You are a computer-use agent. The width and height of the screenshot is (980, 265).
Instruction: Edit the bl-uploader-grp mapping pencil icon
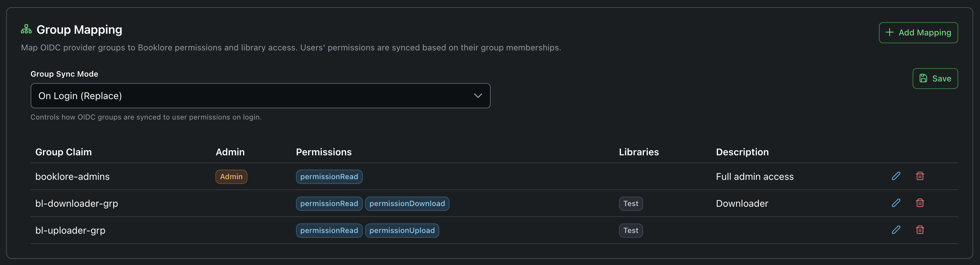pyautogui.click(x=896, y=230)
